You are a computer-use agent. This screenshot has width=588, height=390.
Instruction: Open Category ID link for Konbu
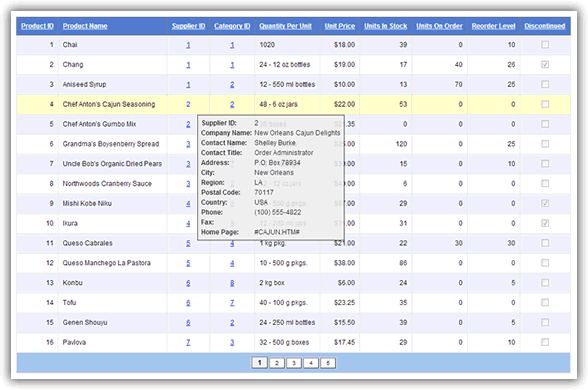click(232, 283)
